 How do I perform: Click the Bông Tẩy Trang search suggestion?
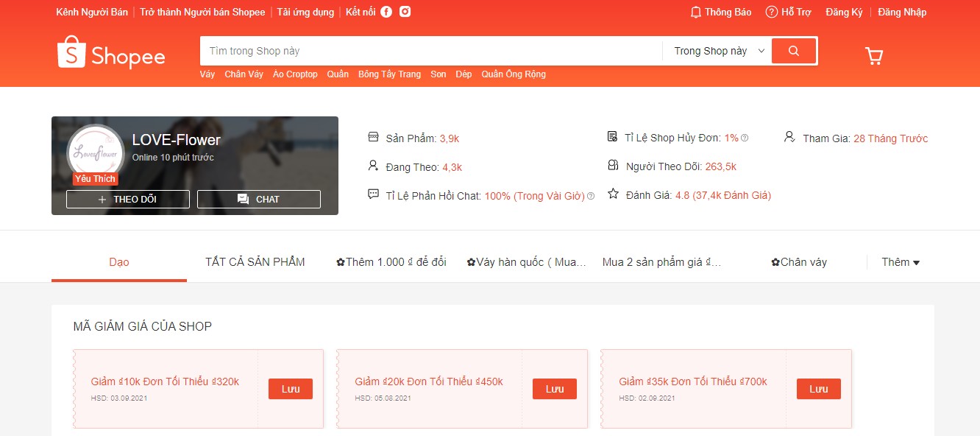pos(389,74)
